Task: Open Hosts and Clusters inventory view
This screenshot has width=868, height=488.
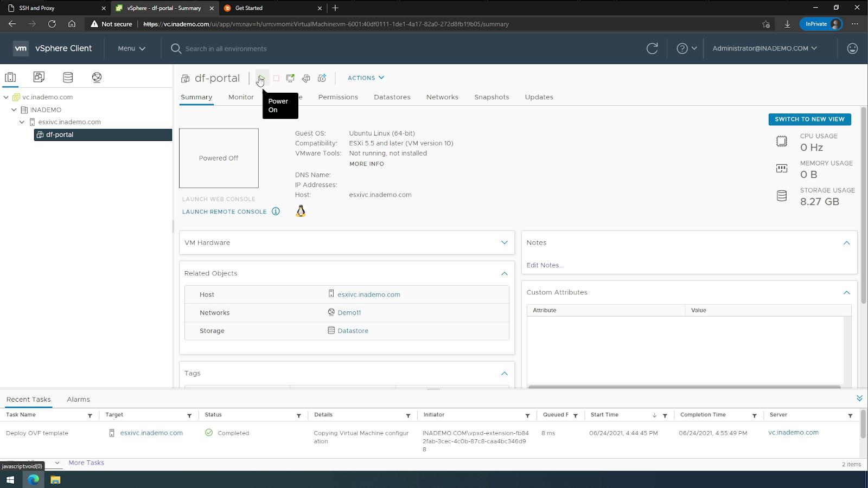Action: [x=10, y=77]
